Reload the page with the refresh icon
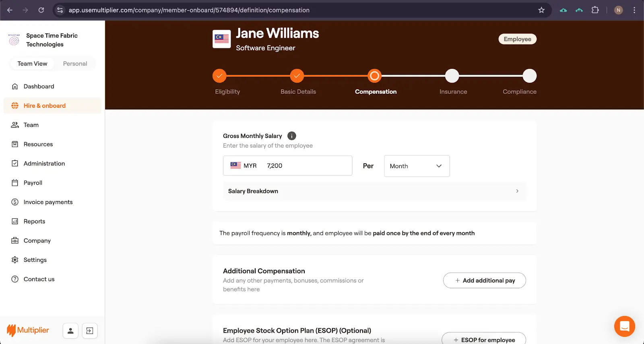The image size is (644, 344). tap(41, 10)
